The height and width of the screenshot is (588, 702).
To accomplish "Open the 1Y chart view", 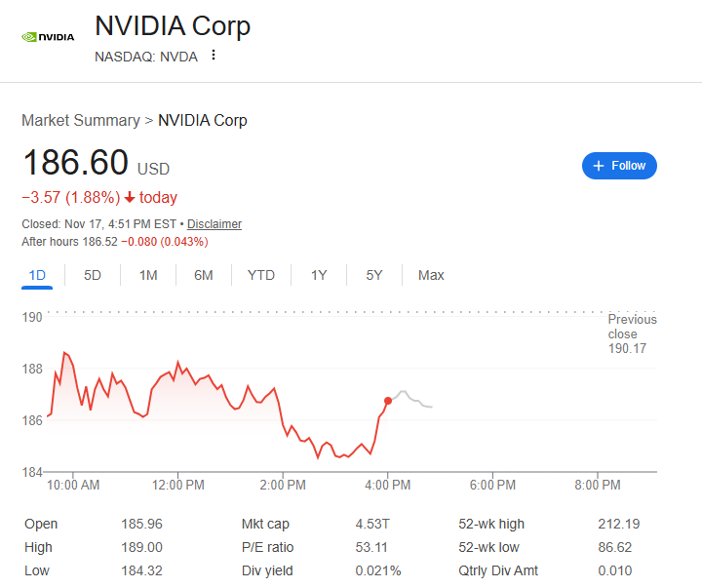I will pos(319,275).
